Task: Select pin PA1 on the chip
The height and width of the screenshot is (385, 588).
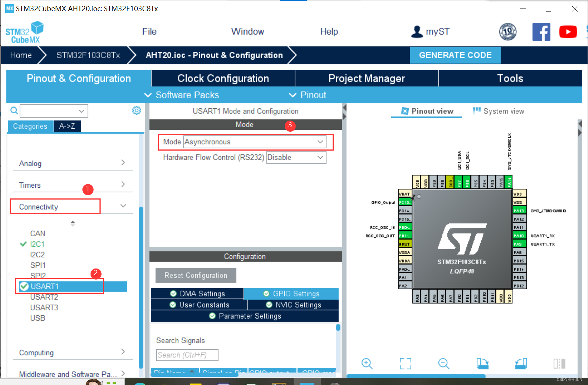Action: pyautogui.click(x=405, y=277)
